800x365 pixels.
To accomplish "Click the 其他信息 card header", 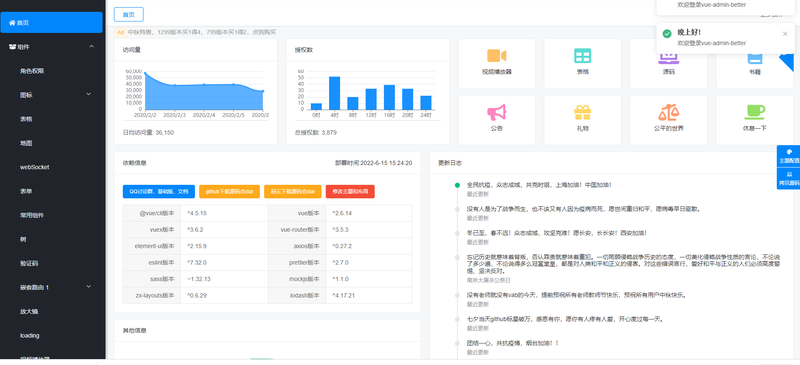I will (267, 330).
